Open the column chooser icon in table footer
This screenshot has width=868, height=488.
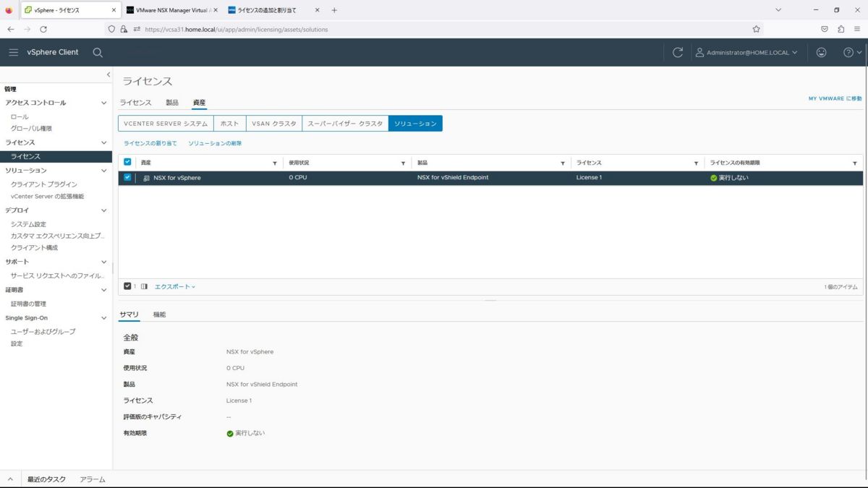[x=144, y=286]
